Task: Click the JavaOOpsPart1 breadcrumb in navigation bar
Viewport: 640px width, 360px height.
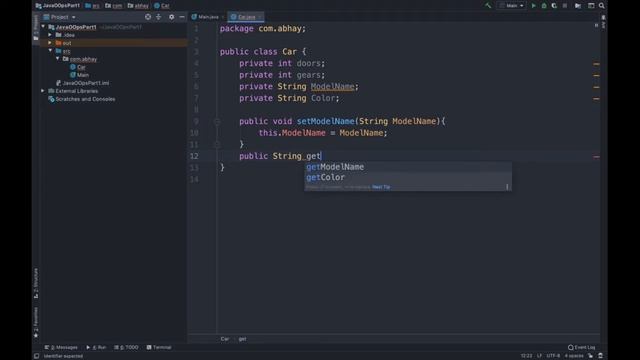Action: pyautogui.click(x=58, y=6)
